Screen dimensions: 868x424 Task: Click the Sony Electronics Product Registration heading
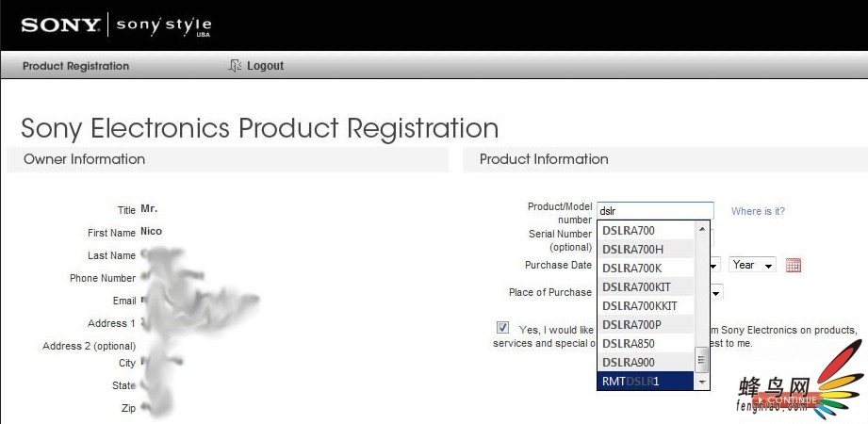coord(259,128)
